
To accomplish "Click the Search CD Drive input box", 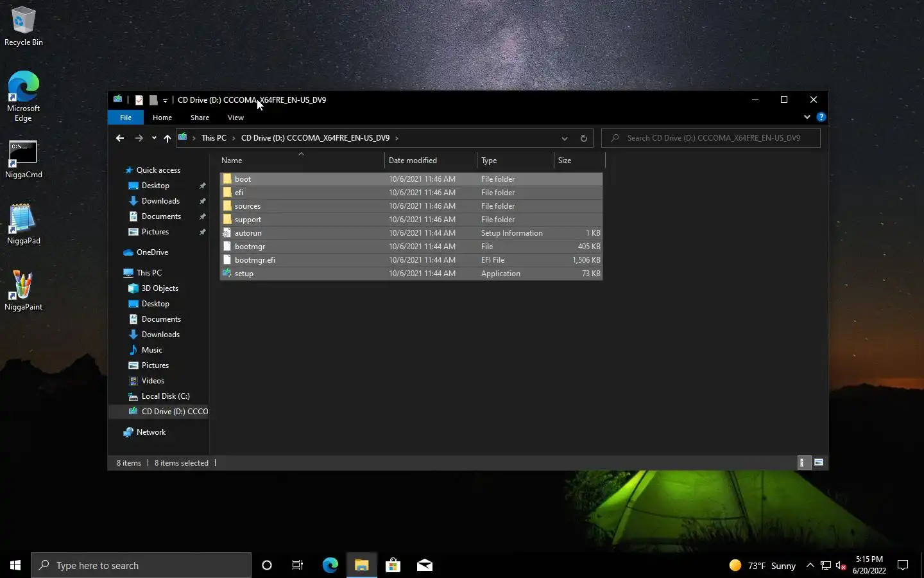I will coord(711,138).
